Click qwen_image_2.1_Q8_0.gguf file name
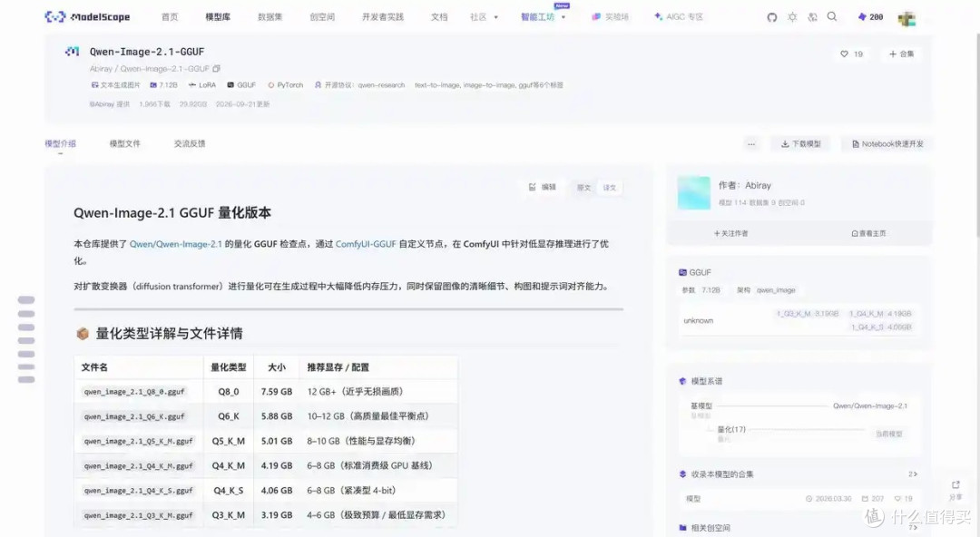The height and width of the screenshot is (537, 980). (134, 392)
